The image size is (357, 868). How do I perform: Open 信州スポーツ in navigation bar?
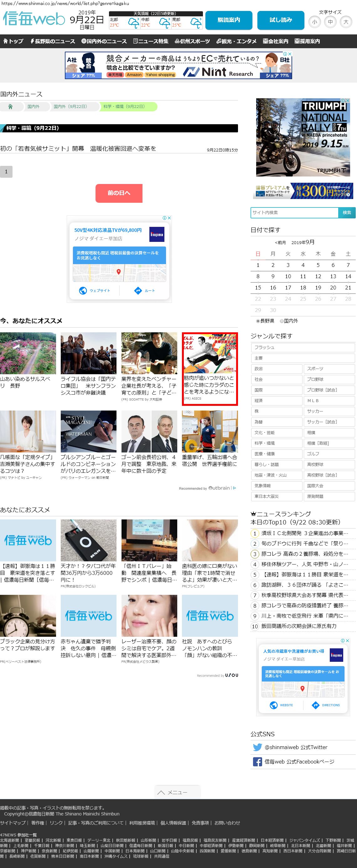pyautogui.click(x=192, y=41)
